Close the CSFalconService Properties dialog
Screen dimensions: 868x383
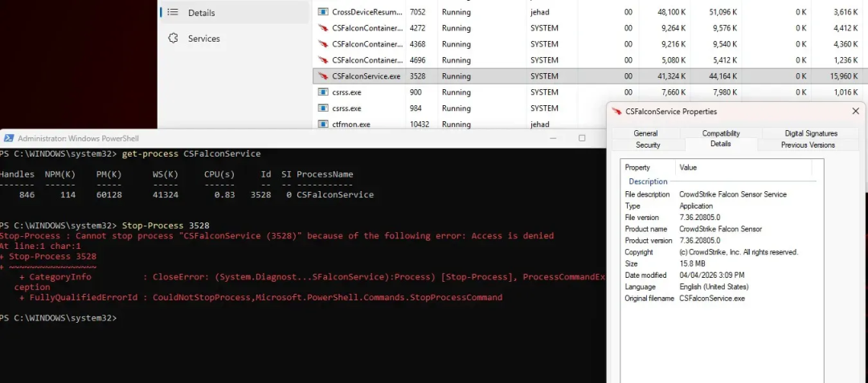855,111
